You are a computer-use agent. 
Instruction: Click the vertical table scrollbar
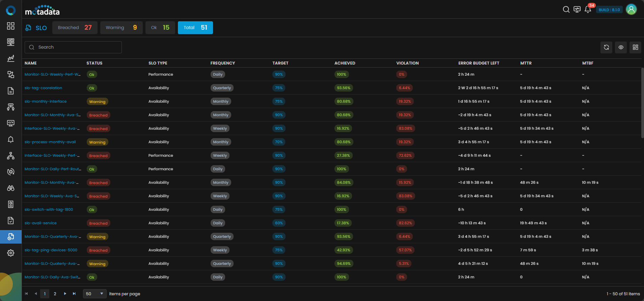coord(642,103)
